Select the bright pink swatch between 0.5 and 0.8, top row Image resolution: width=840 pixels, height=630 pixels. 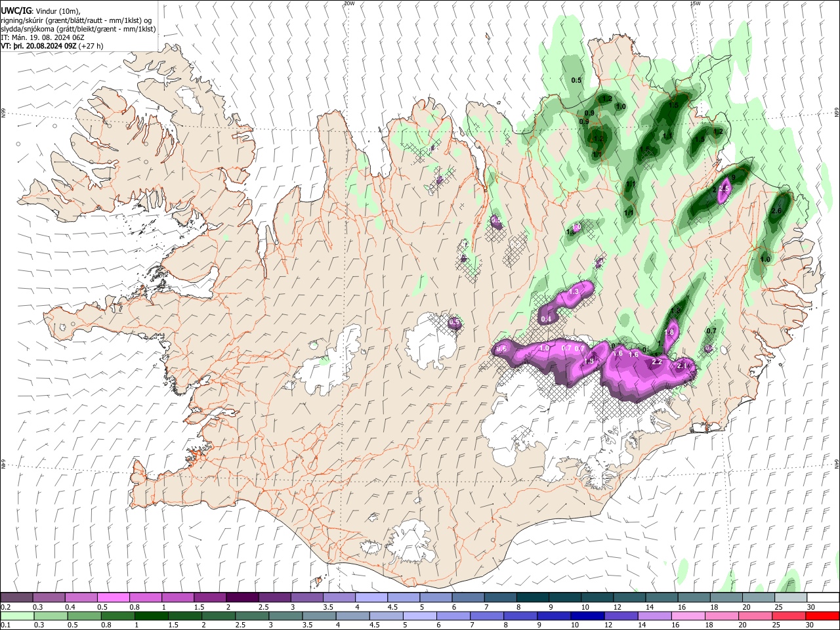coord(113,597)
